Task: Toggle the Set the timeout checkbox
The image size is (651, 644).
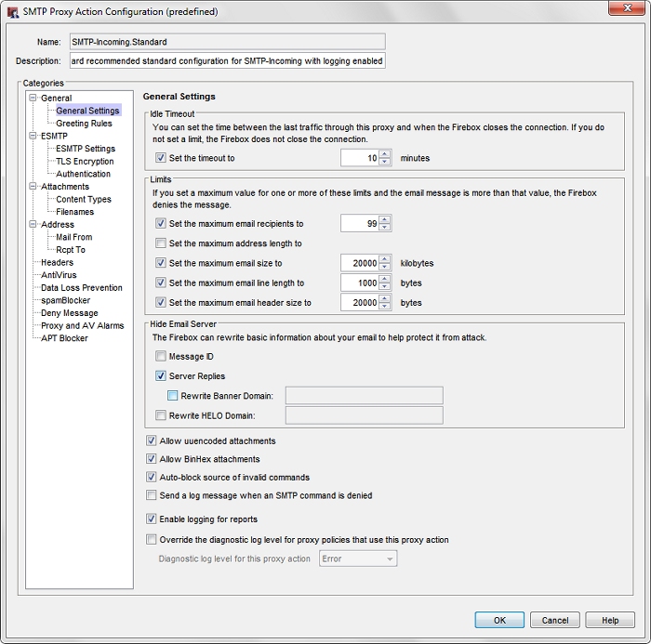Action: pos(161,158)
